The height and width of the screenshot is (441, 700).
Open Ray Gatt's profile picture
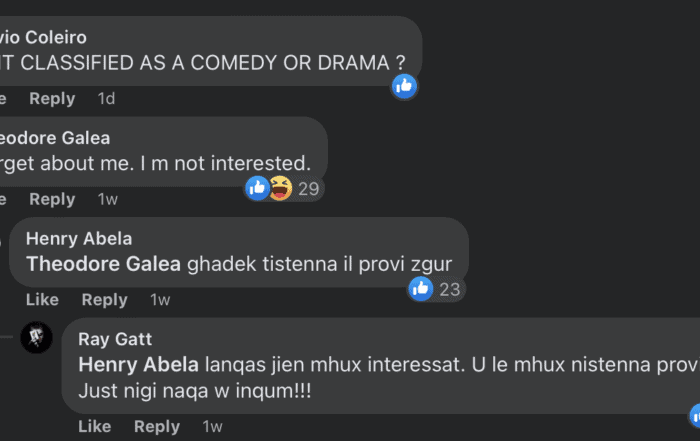[37, 338]
